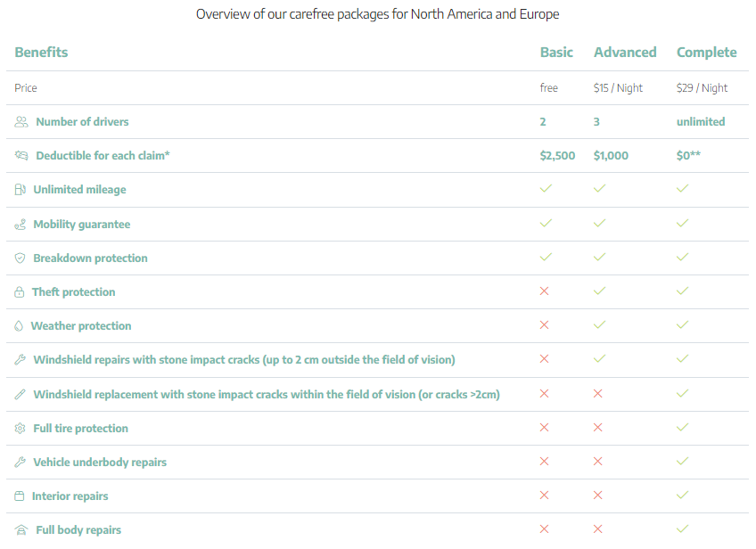Click the Interior repairs box icon
This screenshot has width=756, height=549.
coord(20,496)
